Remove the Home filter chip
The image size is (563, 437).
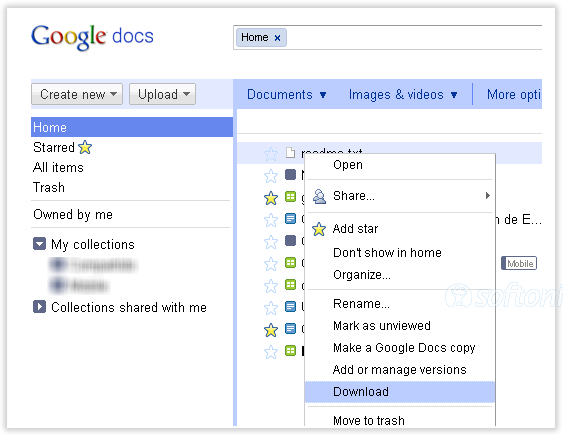(x=277, y=38)
